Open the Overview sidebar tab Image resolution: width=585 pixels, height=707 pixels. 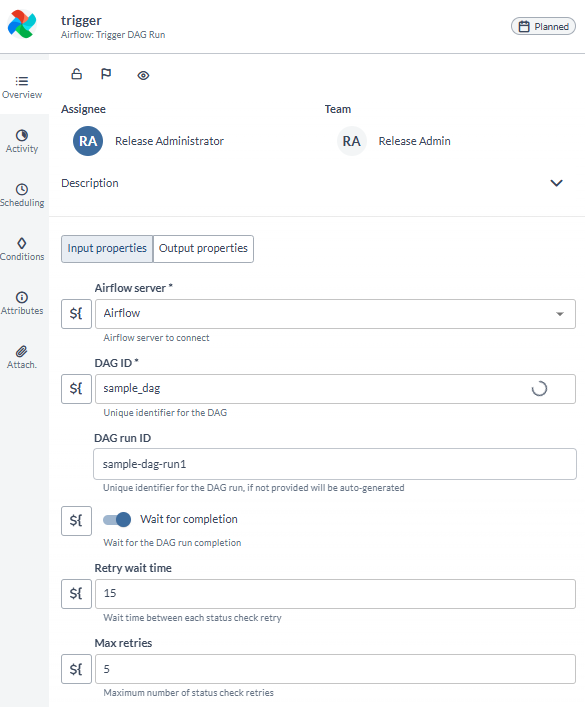tap(22, 87)
